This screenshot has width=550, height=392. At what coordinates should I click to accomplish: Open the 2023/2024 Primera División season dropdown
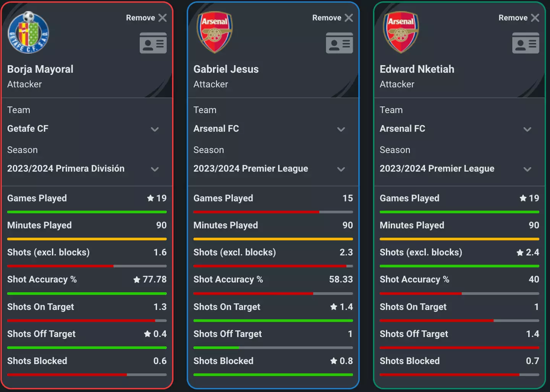[x=155, y=169]
